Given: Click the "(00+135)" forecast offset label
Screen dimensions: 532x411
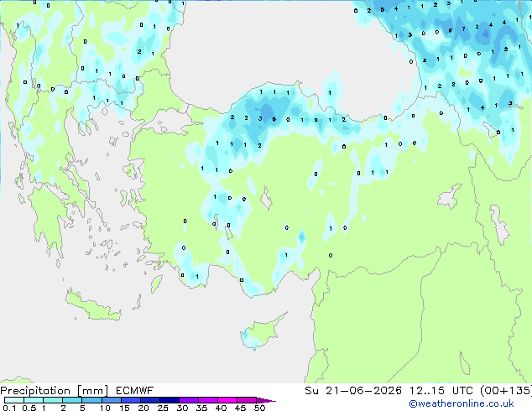Looking at the screenshot, I should tap(506, 391).
